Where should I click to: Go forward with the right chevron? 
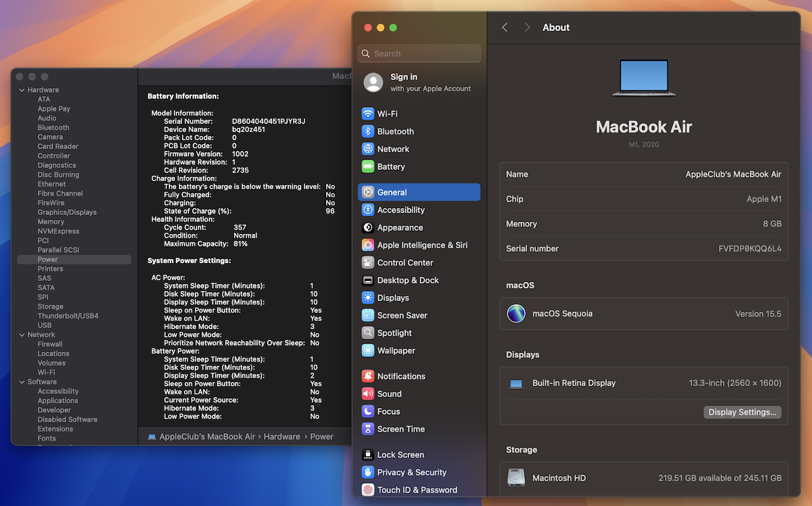(x=527, y=27)
